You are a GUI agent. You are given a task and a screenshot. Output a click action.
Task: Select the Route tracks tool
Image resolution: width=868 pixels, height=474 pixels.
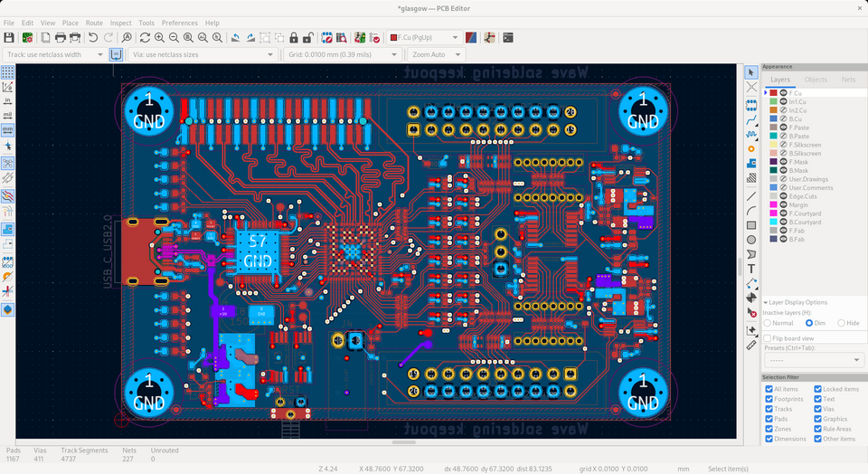[x=751, y=118]
